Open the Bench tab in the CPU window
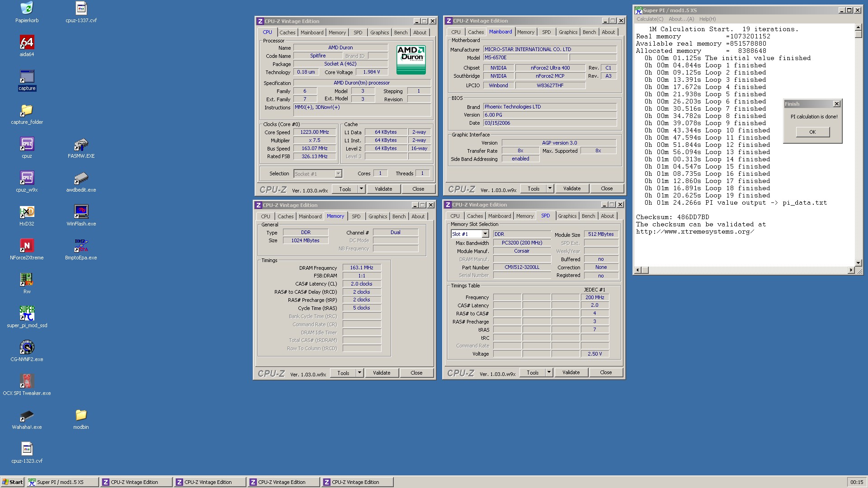The height and width of the screenshot is (488, 868). click(x=401, y=33)
